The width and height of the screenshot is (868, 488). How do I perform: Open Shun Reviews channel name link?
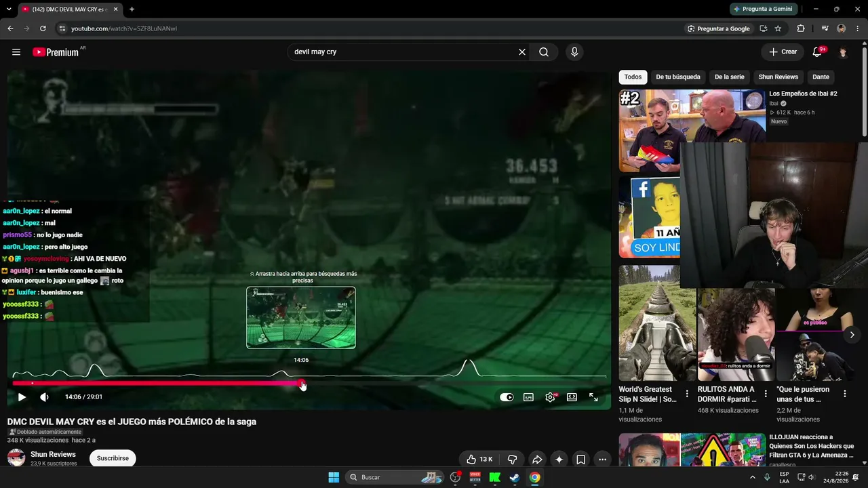pyautogui.click(x=53, y=454)
